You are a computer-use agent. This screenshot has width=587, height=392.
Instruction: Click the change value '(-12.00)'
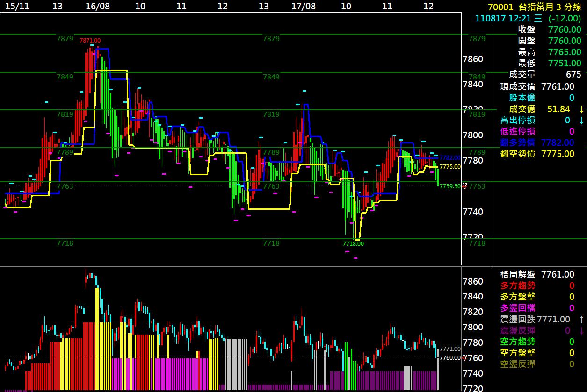pos(565,18)
